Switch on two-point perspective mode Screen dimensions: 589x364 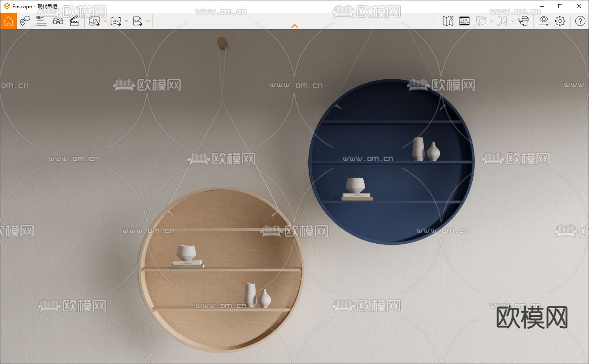coord(502,21)
